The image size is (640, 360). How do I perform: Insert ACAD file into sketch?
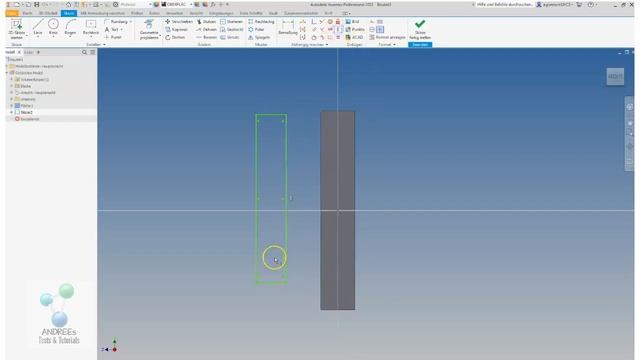click(x=354, y=37)
